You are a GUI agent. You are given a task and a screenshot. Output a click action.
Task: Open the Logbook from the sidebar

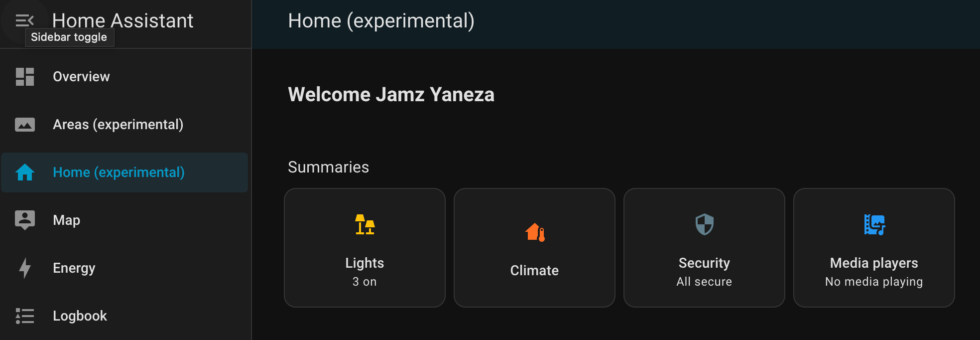coord(80,316)
